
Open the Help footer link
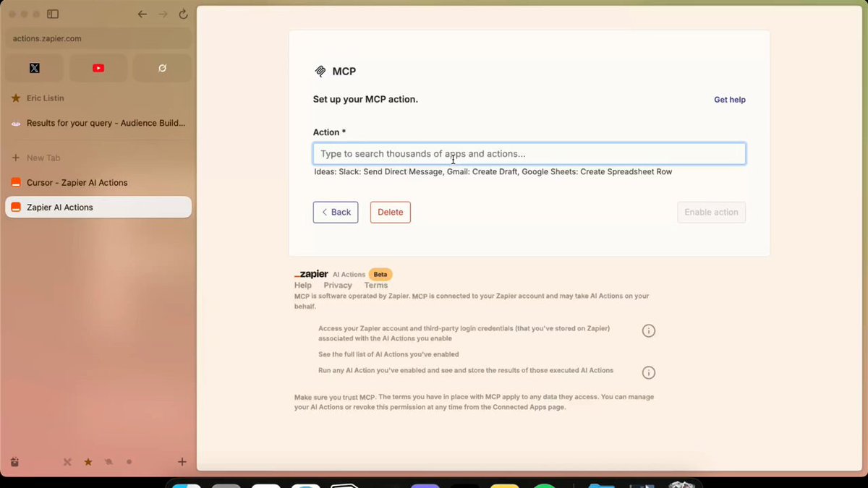pyautogui.click(x=303, y=286)
